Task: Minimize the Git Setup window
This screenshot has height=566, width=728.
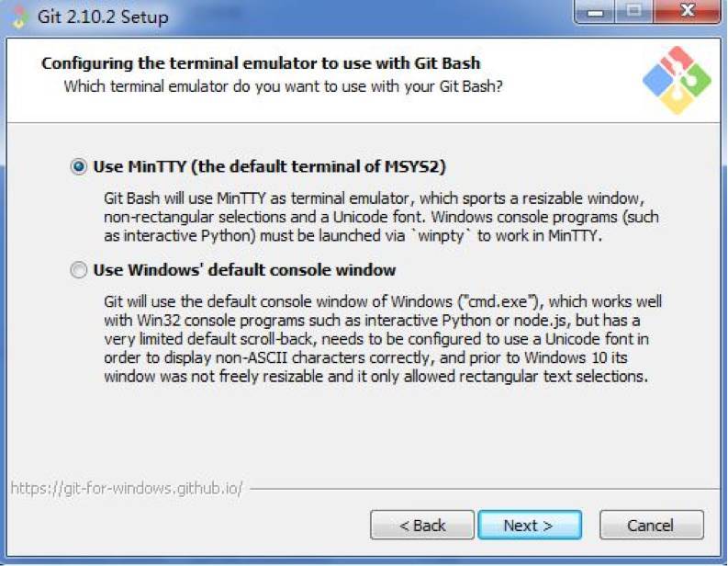Action: click(x=595, y=12)
